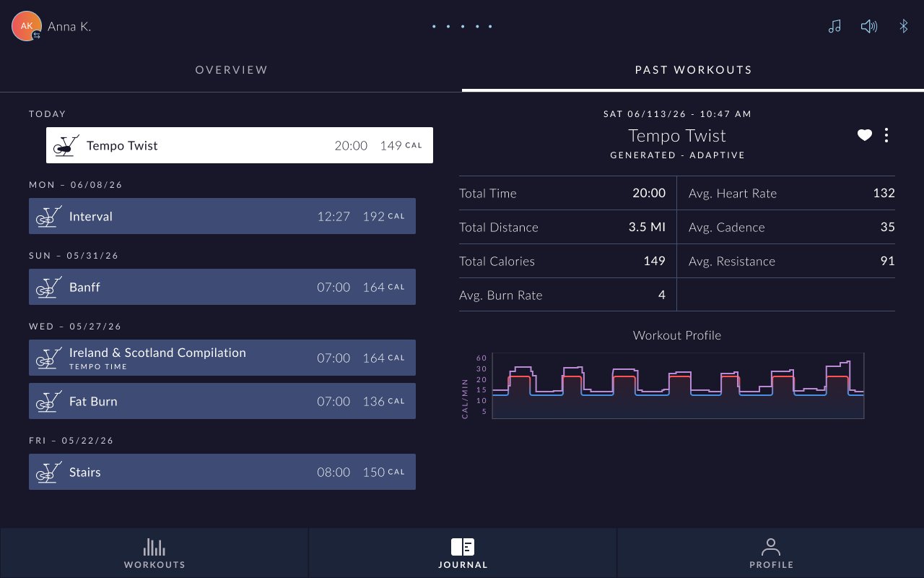Click the Workout Profile heading

click(x=677, y=335)
